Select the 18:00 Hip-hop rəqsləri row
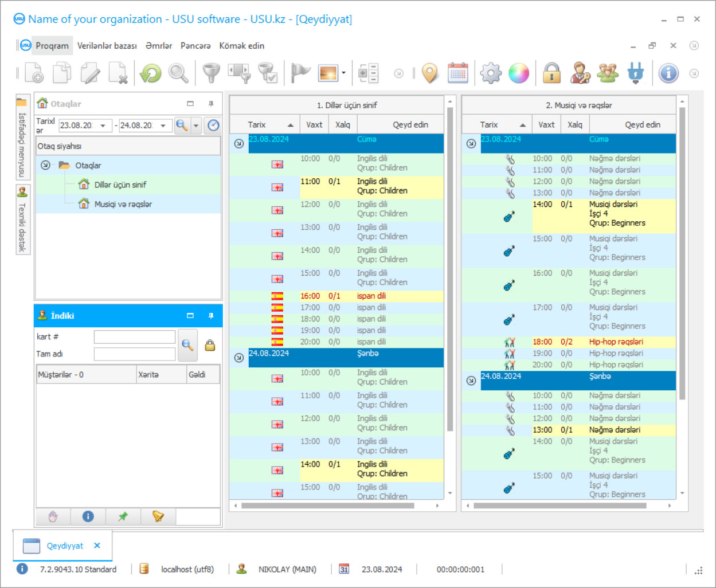 (569, 342)
